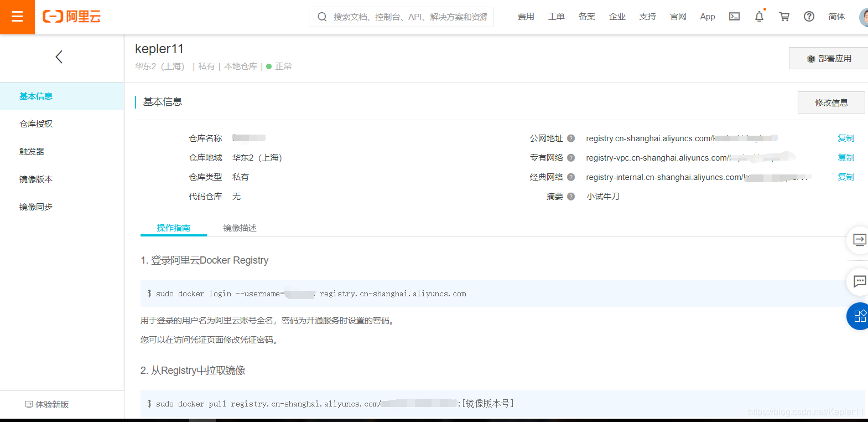Image resolution: width=868 pixels, height=422 pixels.
Task: Select 基本信息 in the sidebar
Action: click(62, 96)
